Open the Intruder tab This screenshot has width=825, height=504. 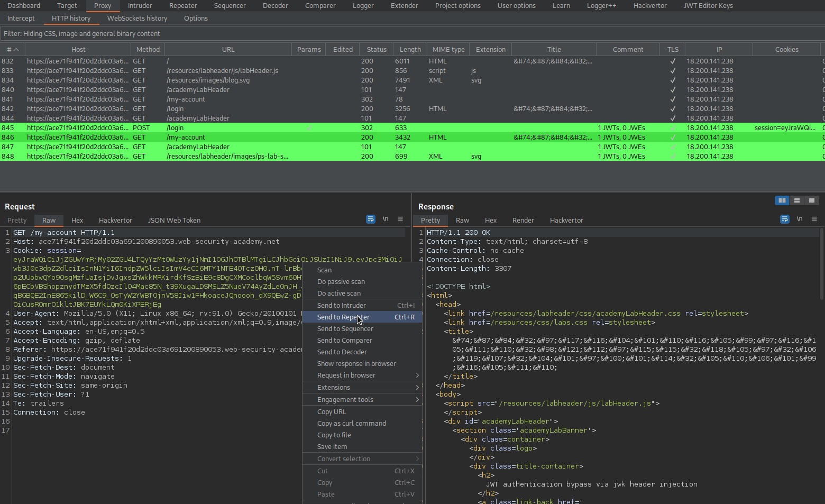click(140, 5)
